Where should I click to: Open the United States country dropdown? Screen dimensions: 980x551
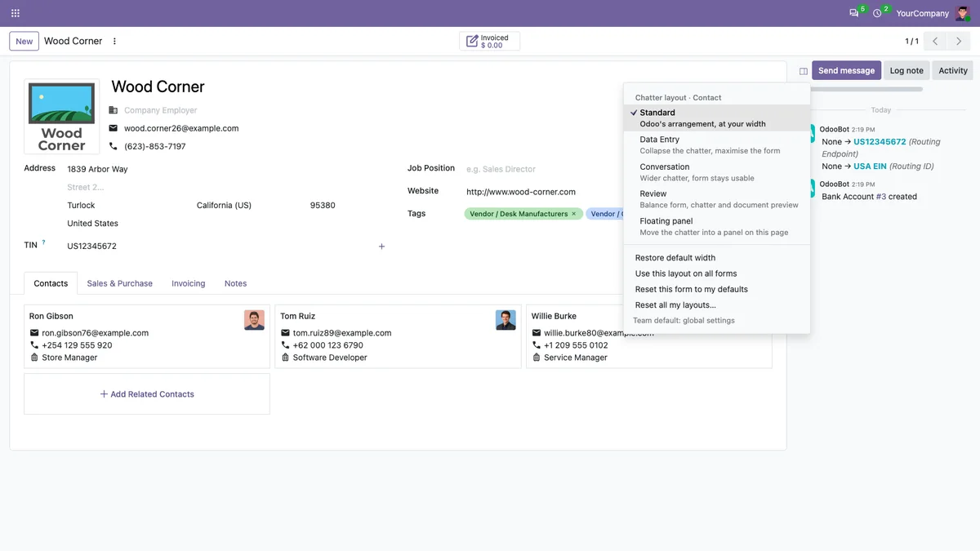[x=225, y=224]
